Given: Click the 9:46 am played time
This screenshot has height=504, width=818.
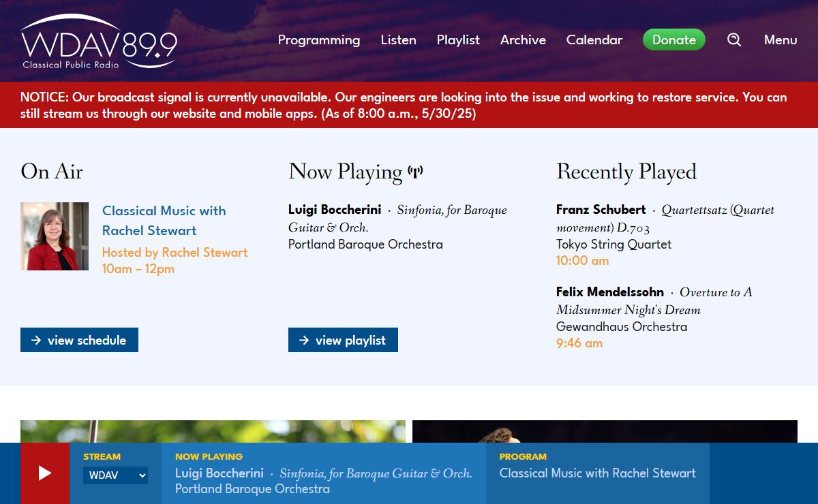Looking at the screenshot, I should pyautogui.click(x=579, y=343).
